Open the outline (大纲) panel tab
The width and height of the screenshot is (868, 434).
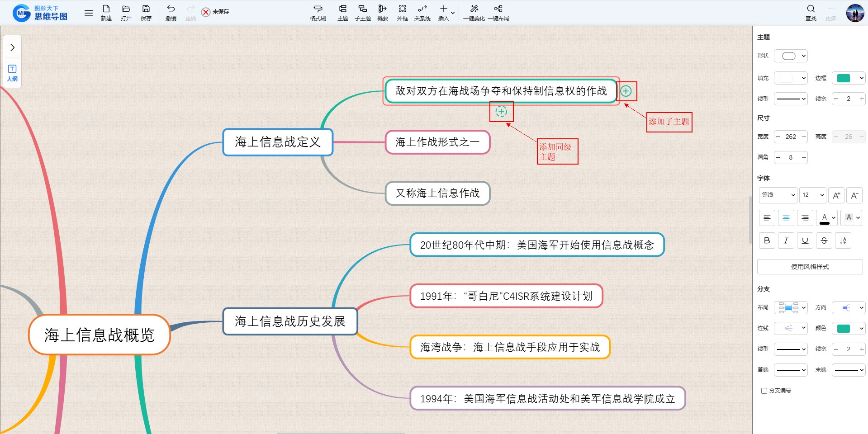12,73
